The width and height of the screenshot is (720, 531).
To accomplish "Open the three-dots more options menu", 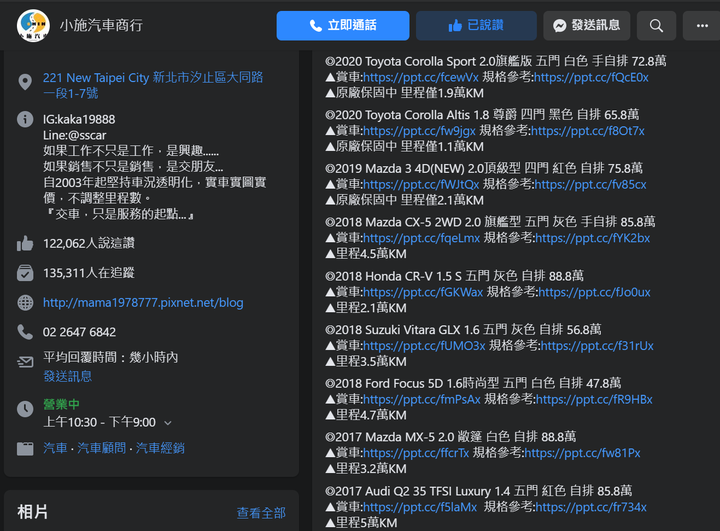I will 702,26.
